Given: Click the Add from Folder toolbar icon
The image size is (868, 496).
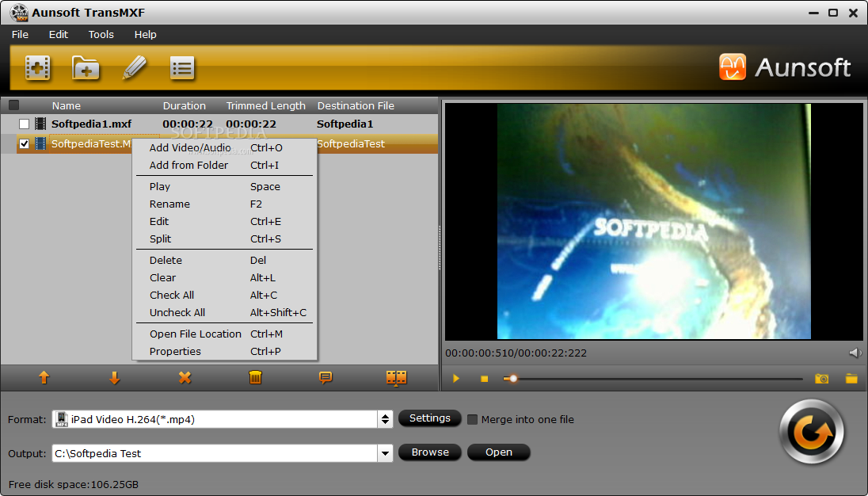Looking at the screenshot, I should tap(86, 68).
